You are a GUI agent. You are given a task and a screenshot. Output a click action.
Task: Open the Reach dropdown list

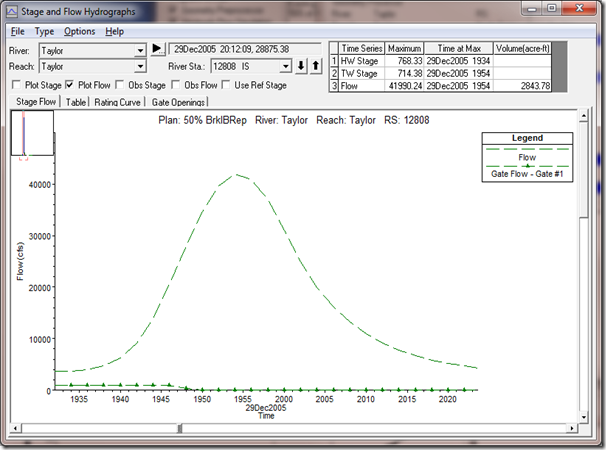140,66
